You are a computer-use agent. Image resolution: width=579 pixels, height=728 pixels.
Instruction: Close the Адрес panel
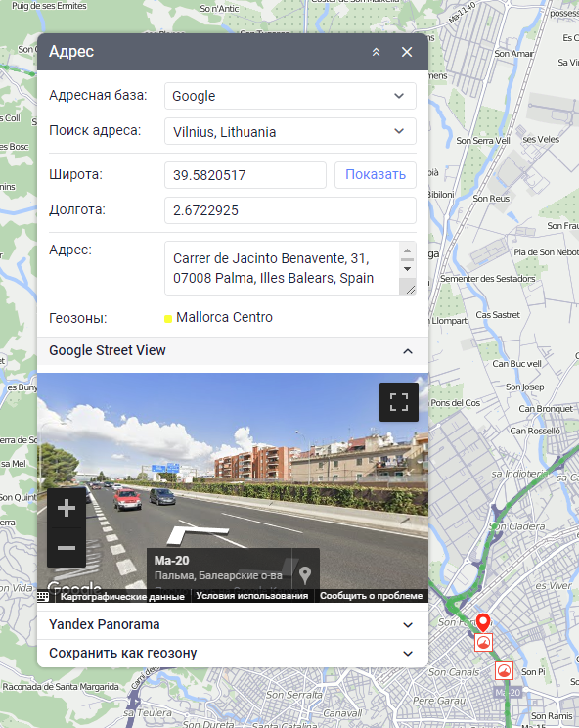407,52
